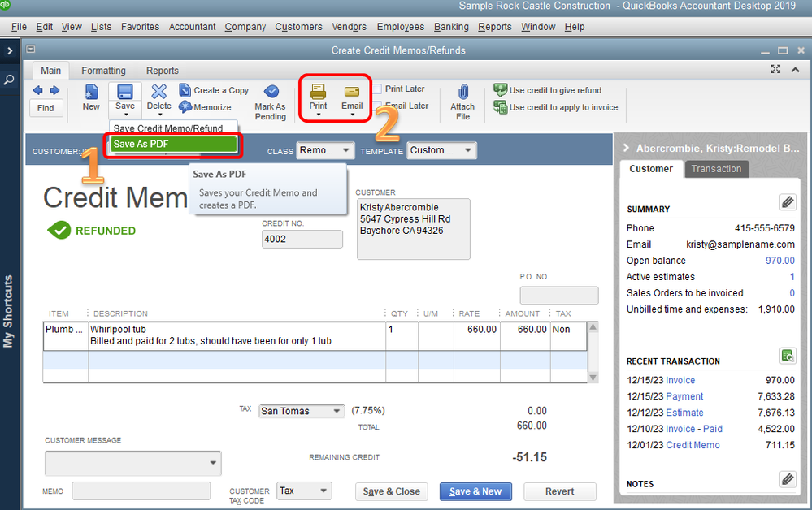Click Save & New button

(x=475, y=491)
